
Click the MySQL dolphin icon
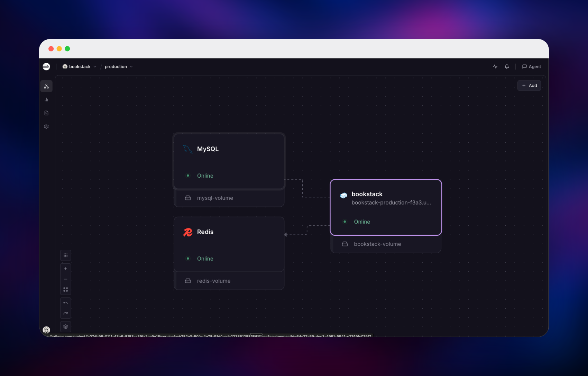[187, 149]
